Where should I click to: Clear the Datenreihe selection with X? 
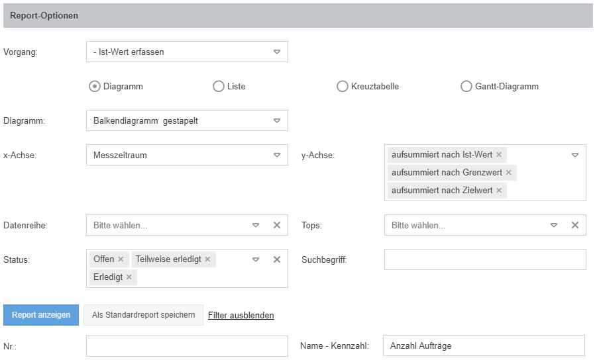coord(277,225)
